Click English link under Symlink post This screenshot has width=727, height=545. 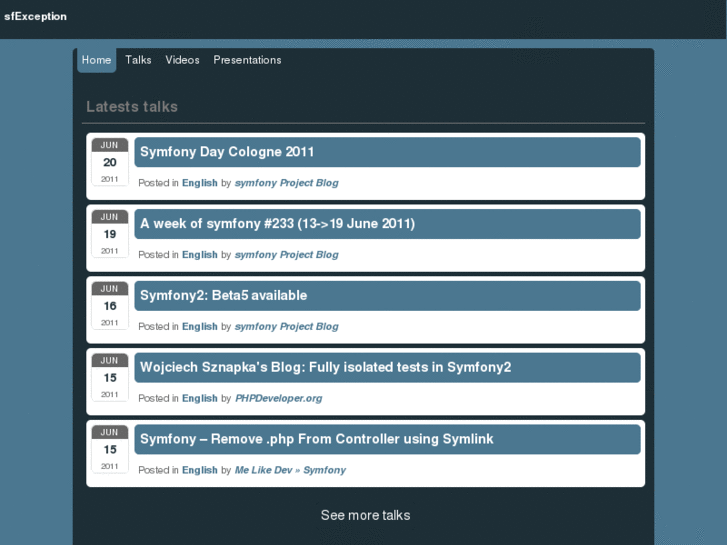pos(200,470)
